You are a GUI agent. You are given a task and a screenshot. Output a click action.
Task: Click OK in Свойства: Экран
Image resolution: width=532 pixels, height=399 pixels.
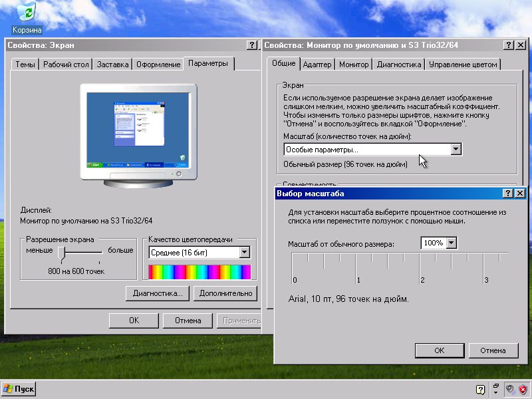tap(134, 321)
